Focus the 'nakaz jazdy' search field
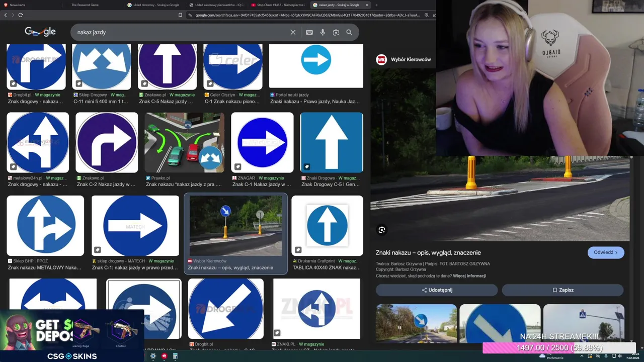 (181, 32)
